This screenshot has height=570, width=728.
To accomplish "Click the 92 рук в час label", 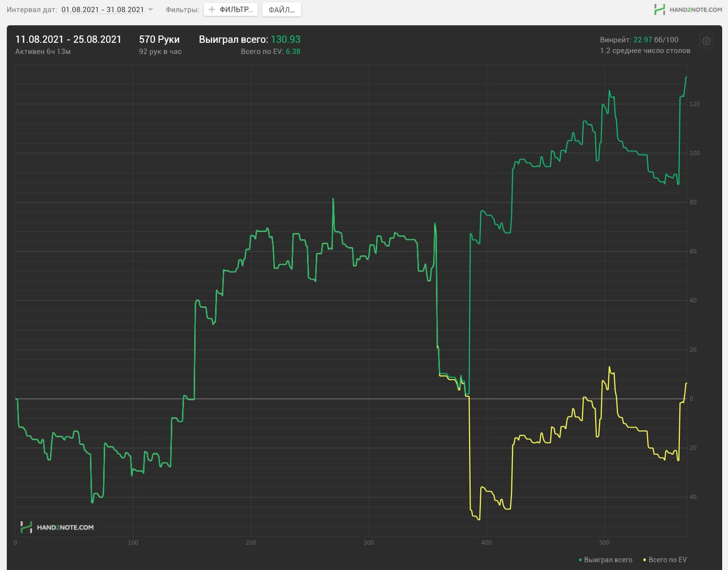I will point(160,52).
